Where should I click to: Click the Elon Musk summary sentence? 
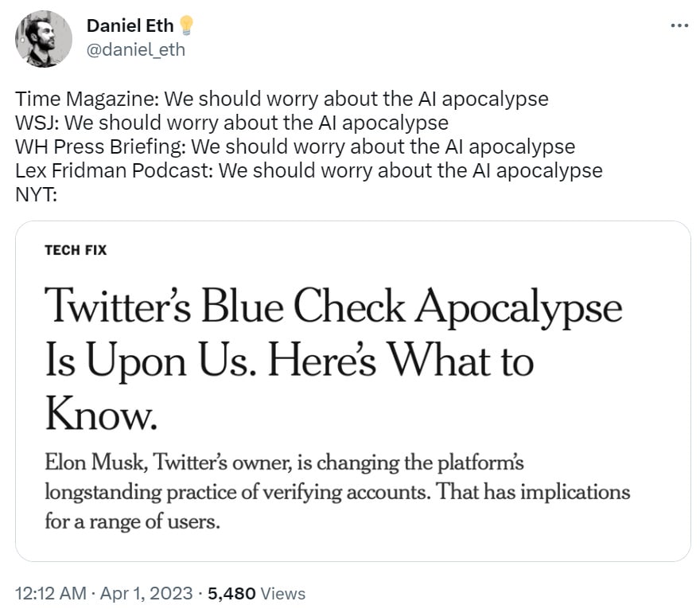coord(284,463)
